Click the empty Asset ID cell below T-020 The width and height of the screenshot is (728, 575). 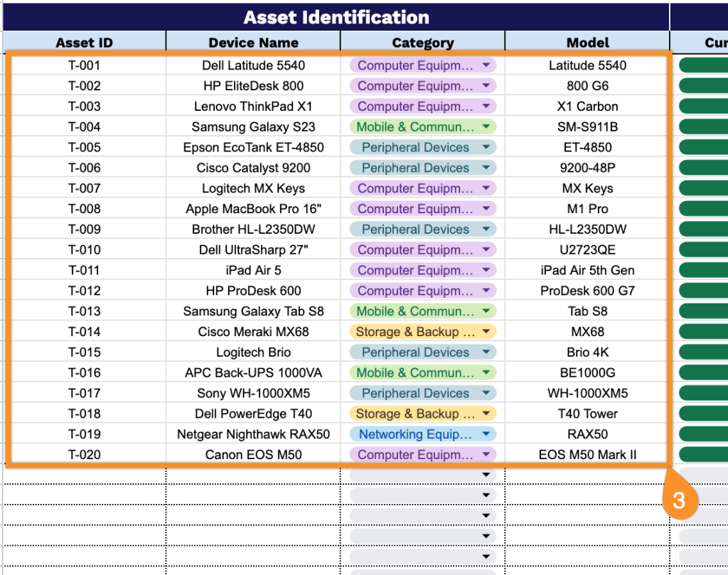point(84,475)
